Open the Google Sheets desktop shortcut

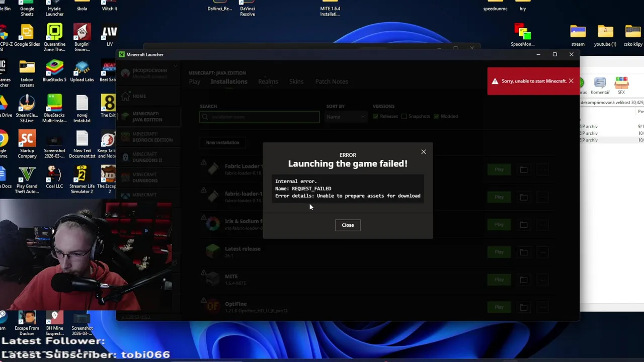click(27, 8)
